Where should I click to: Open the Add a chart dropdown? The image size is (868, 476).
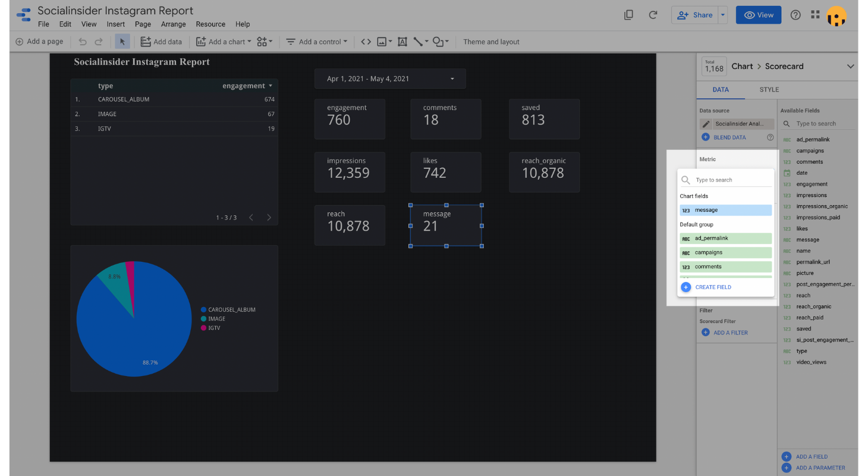[x=224, y=42]
